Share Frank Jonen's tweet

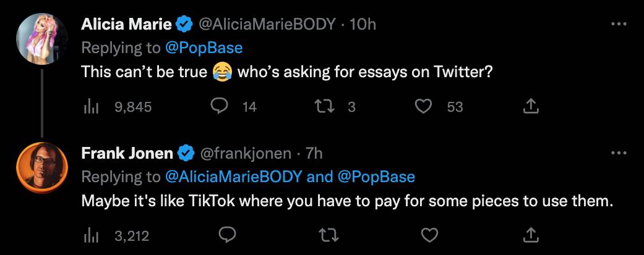[x=531, y=235]
